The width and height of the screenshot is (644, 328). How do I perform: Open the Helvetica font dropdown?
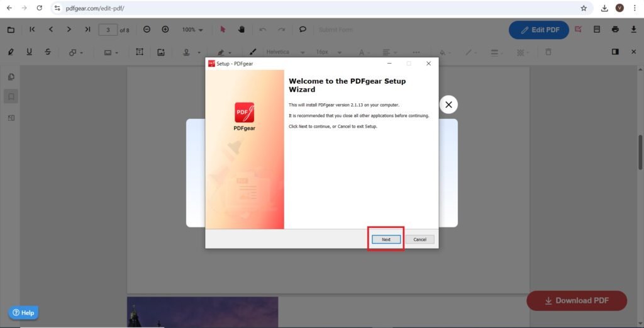285,52
